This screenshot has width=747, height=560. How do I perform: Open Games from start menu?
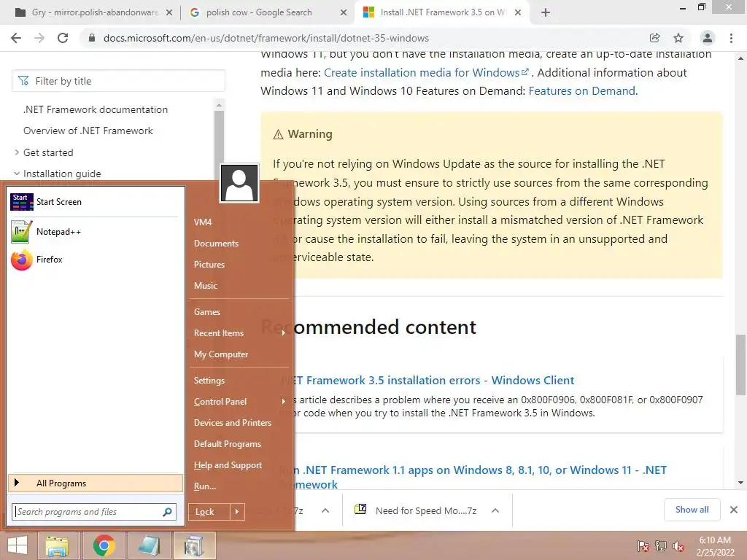pos(206,312)
